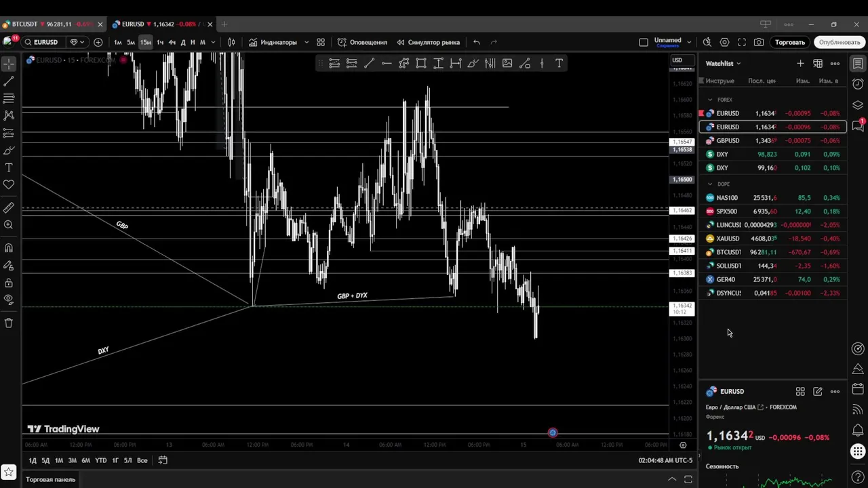The width and height of the screenshot is (868, 488).
Task: Open the Fibonacci tools group in left sidebar
Action: [x=9, y=99]
